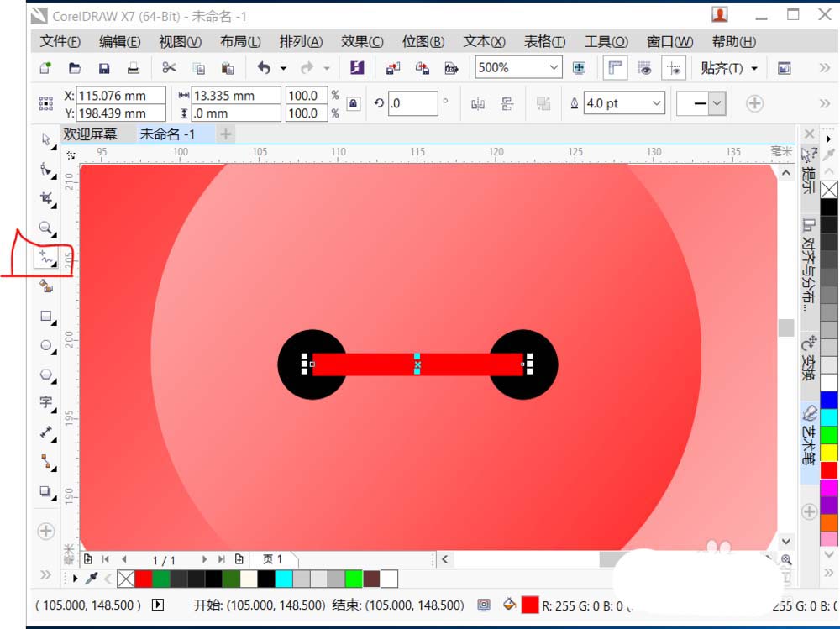Expand the standard toolbar overflow chevron

pos(825,68)
